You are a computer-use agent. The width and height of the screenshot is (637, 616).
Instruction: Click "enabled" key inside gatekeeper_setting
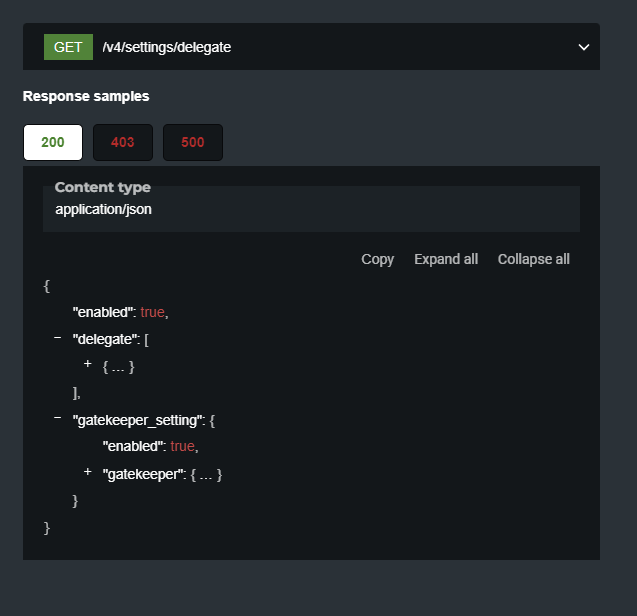click(132, 446)
